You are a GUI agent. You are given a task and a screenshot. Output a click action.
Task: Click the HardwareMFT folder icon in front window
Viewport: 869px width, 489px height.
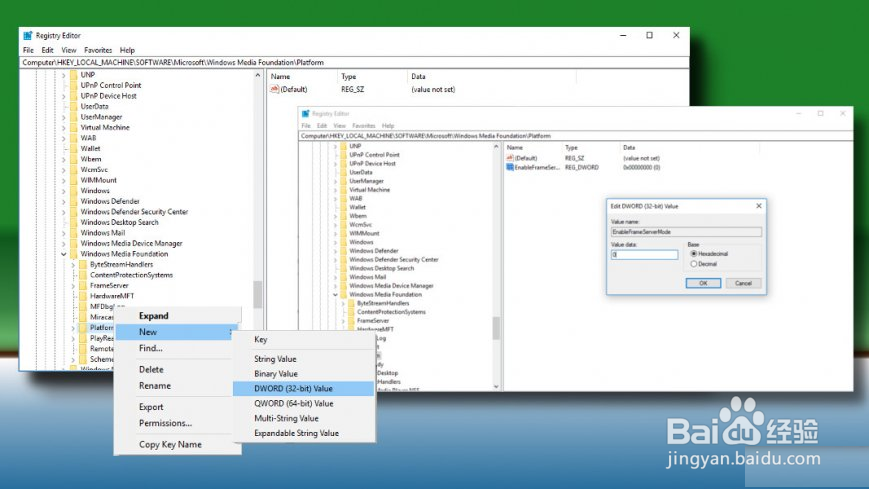coord(83,296)
